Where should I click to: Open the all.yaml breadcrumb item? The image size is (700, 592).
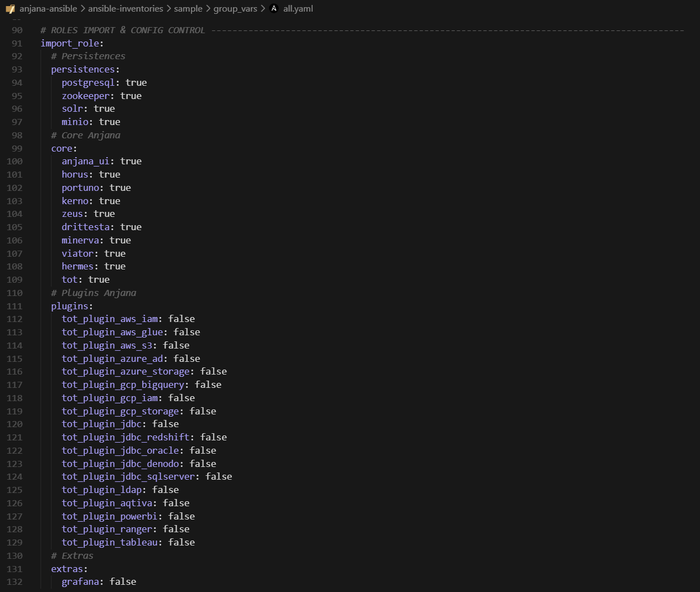click(x=298, y=8)
